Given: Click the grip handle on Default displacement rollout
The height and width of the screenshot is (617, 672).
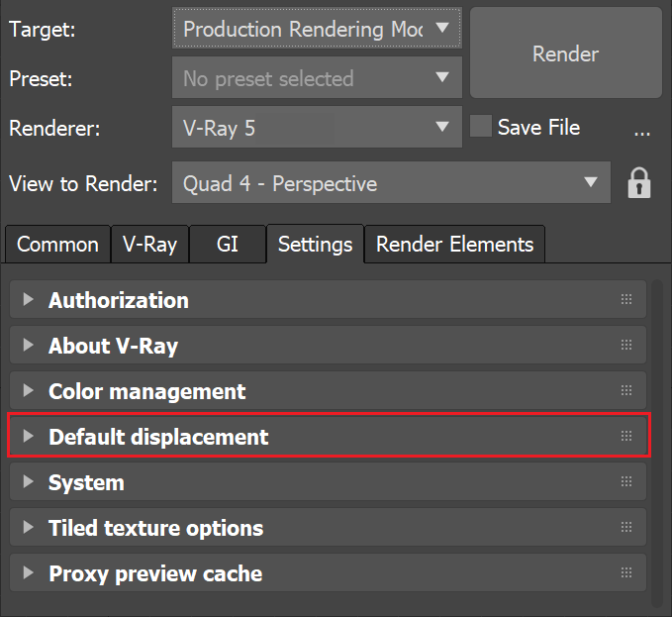Looking at the screenshot, I should (x=625, y=437).
